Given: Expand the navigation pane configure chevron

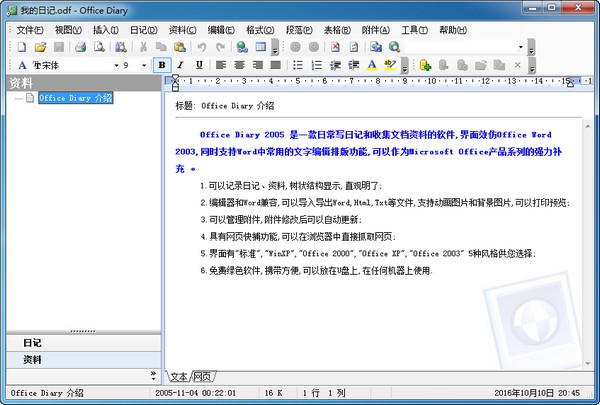Looking at the screenshot, I should point(153,376).
